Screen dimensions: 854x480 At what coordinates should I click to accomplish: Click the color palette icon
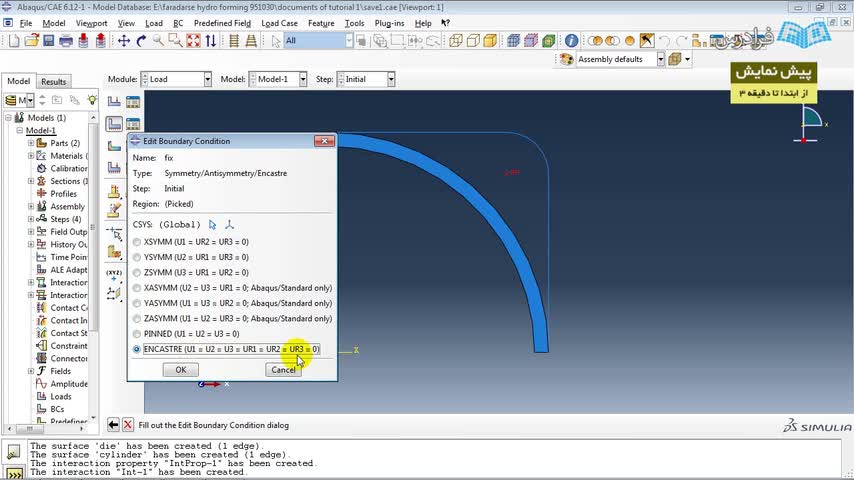[x=566, y=59]
